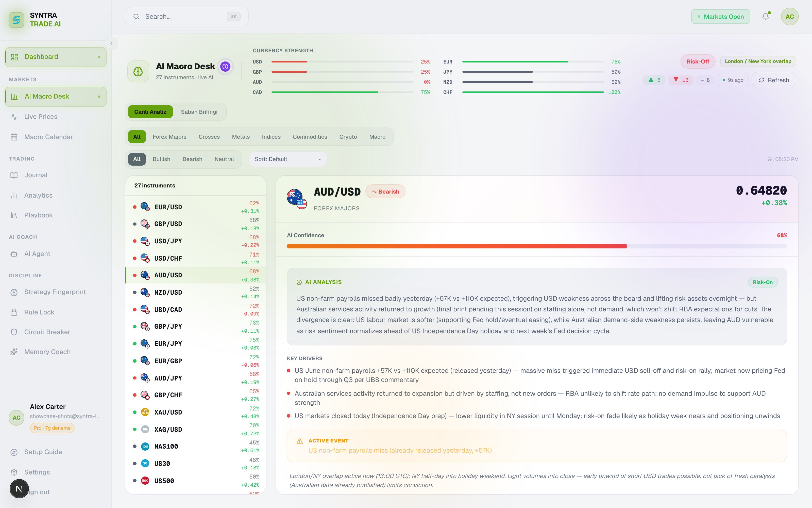
Task: Toggle the bearish count chip showing 13
Action: point(681,80)
